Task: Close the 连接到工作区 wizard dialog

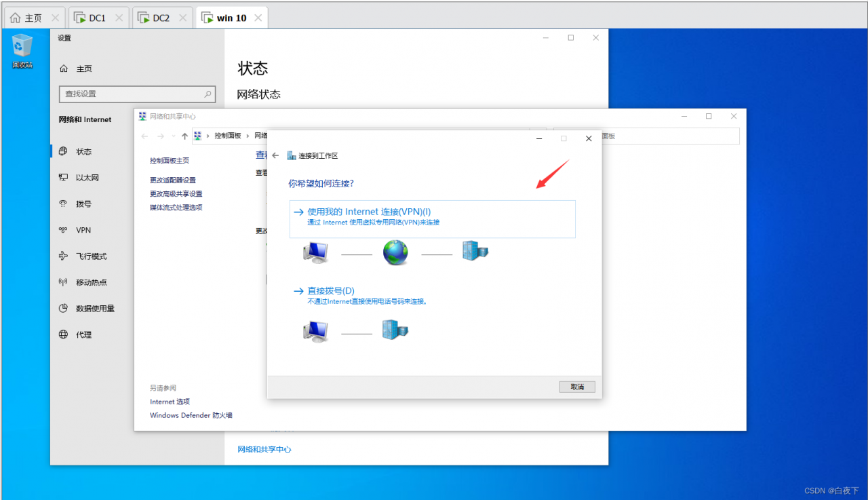Action: [589, 138]
